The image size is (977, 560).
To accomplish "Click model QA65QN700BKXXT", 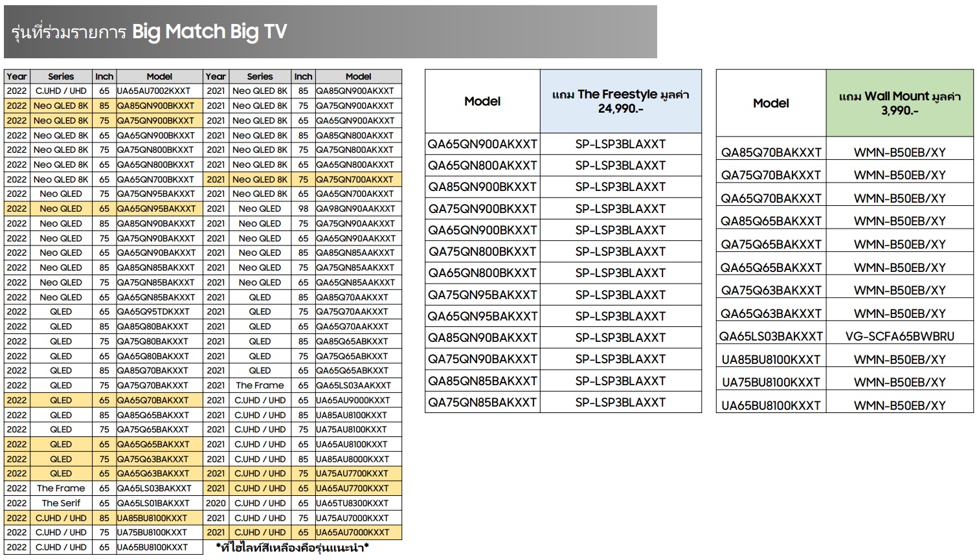I will (x=159, y=179).
